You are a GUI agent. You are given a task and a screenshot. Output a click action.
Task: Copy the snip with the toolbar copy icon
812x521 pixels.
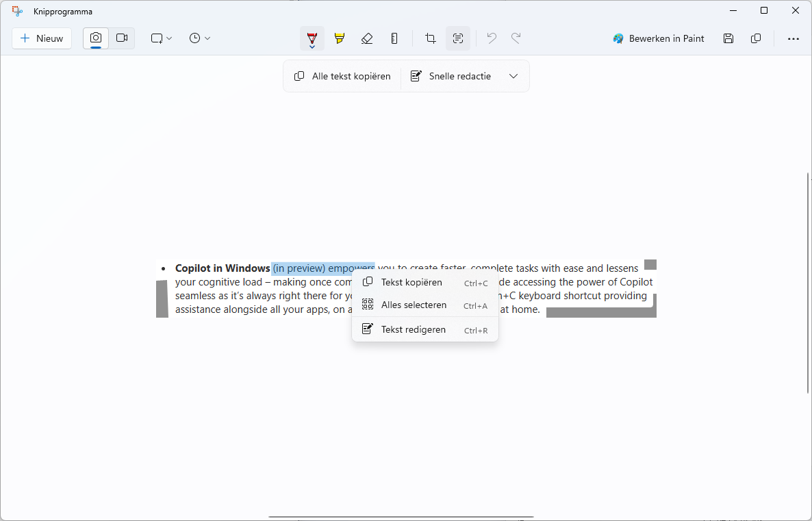756,38
